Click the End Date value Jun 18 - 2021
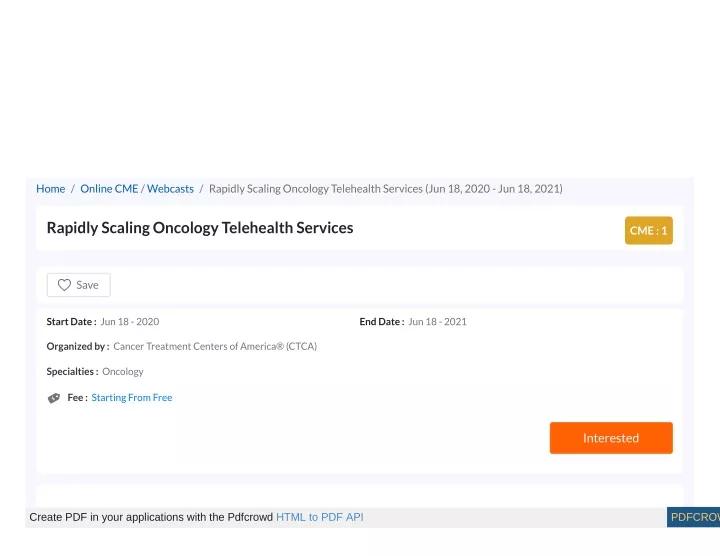 pyautogui.click(x=437, y=322)
